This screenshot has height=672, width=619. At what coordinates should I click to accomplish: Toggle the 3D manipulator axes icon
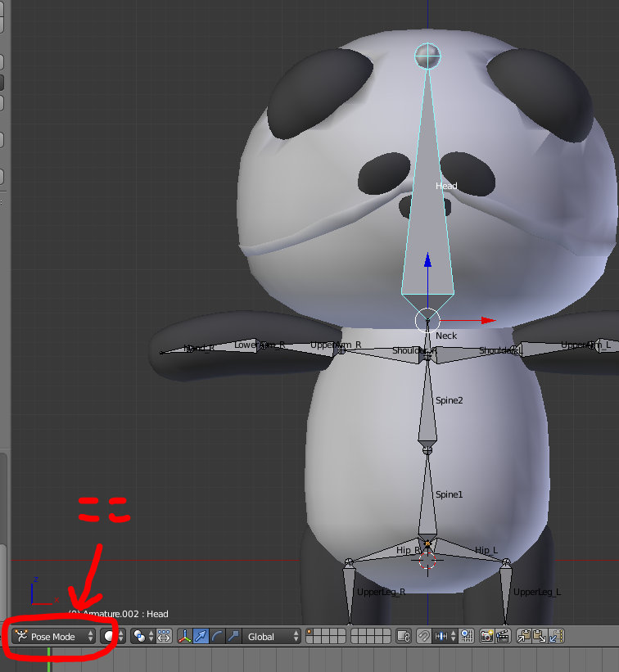click(185, 637)
